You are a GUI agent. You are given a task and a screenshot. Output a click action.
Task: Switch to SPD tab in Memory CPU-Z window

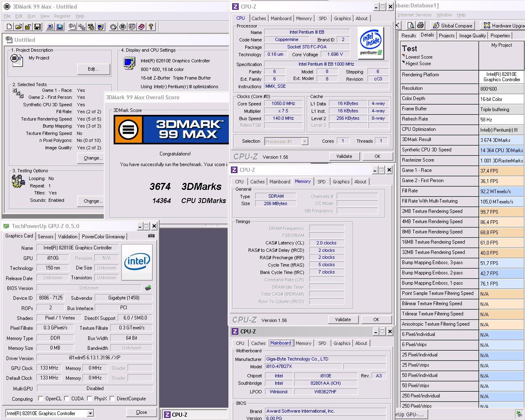322,182
